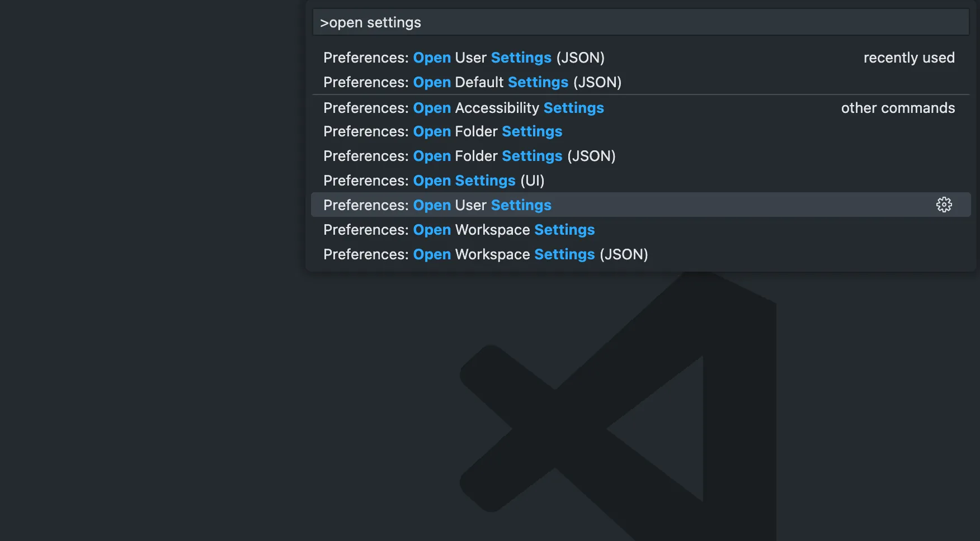Click the blue 'Open' word in Settings (UI) row

432,181
